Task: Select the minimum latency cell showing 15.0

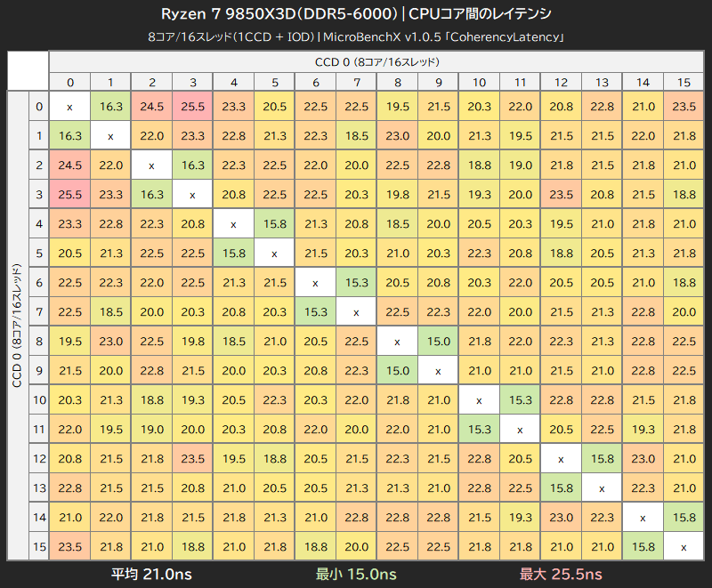Action: 439,341
